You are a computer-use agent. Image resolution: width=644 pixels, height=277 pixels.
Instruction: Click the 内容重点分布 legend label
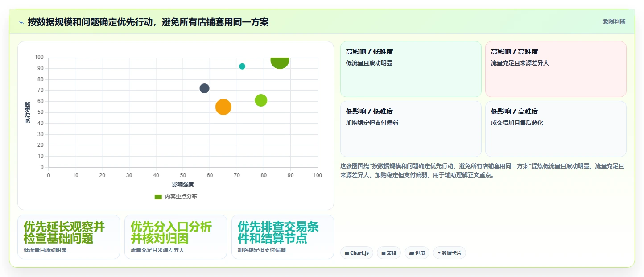point(181,197)
